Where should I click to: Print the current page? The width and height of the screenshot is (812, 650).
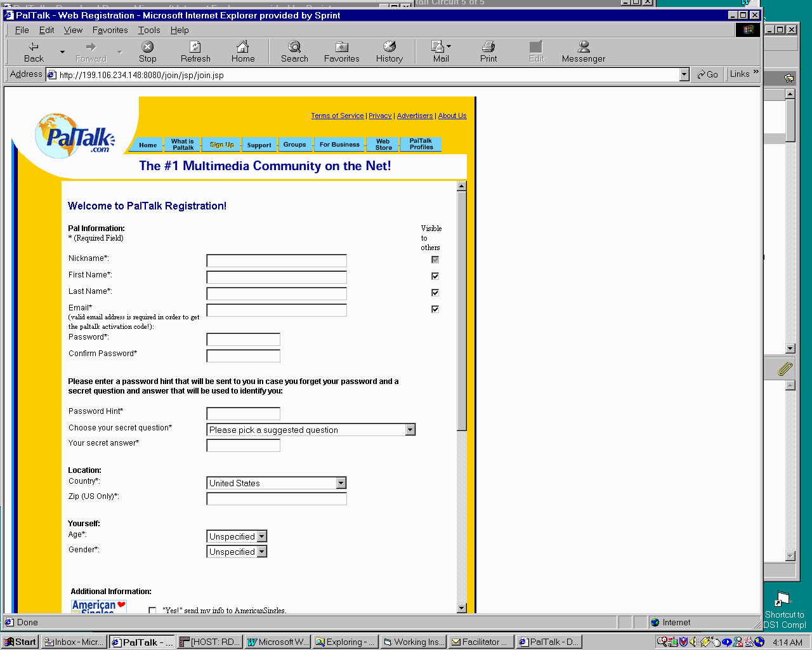(x=488, y=52)
